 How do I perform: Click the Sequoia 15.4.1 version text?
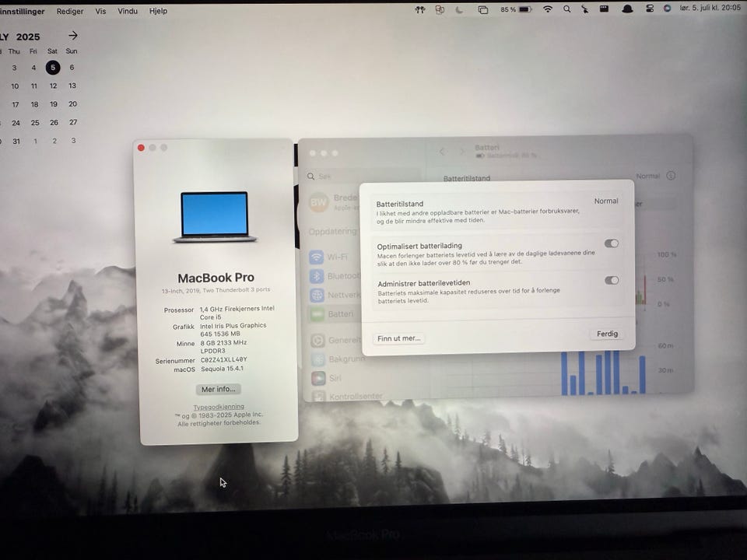[x=222, y=369]
